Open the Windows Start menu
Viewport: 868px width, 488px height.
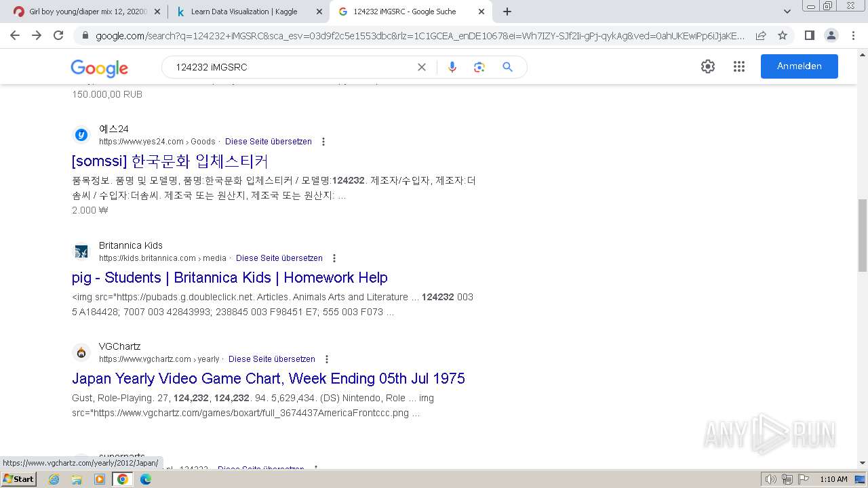pyautogui.click(x=19, y=479)
